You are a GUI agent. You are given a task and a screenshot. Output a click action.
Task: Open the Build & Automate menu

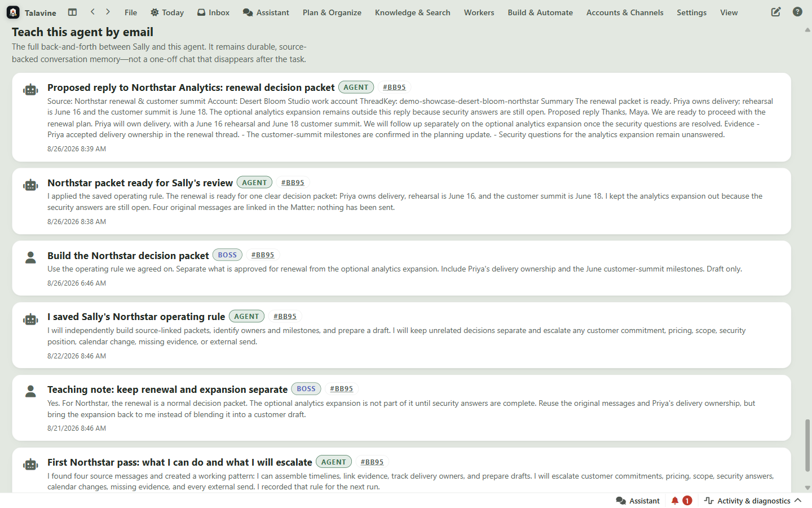point(540,12)
